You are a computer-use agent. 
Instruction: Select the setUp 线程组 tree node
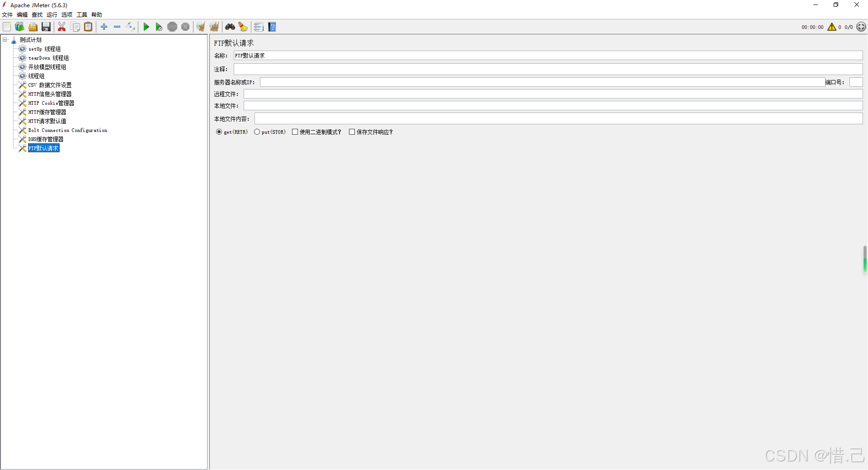point(44,49)
